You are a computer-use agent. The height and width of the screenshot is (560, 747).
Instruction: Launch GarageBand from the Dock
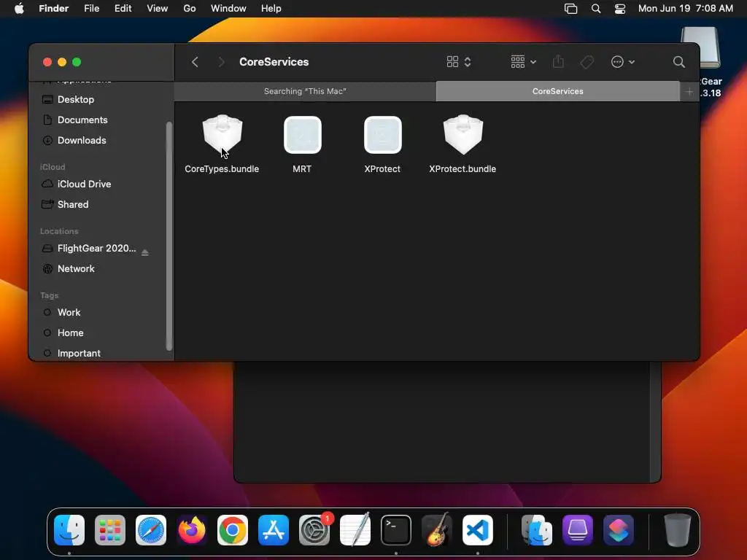point(437,530)
